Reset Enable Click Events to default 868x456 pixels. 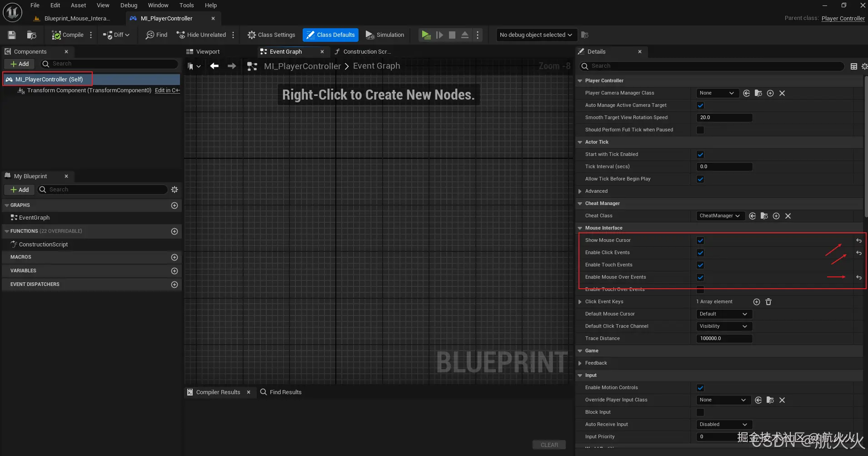(x=859, y=253)
